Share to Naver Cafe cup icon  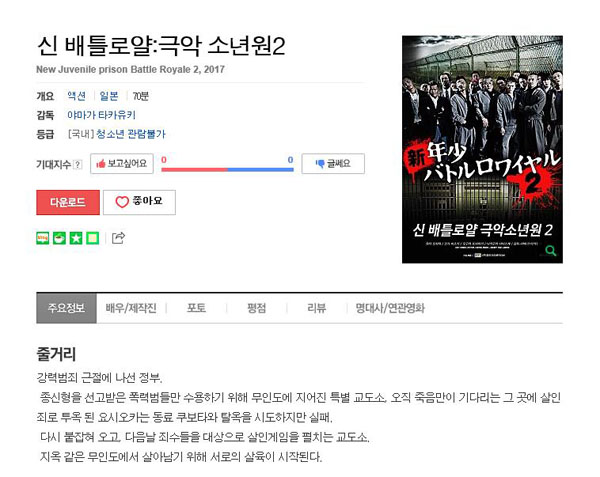click(x=59, y=238)
